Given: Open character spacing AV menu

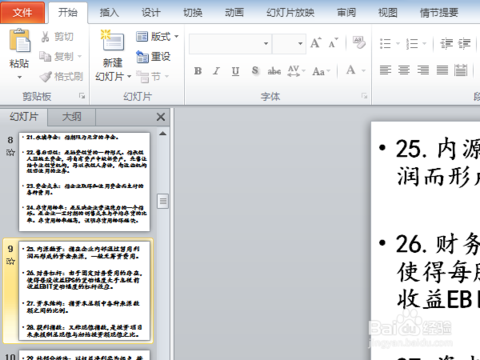Looking at the screenshot, I should pyautogui.click(x=296, y=71).
